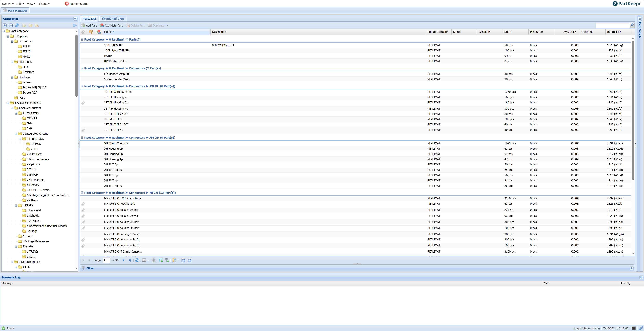Jump to the last parts page
Viewport: 644px width, 331px height.
130,260
